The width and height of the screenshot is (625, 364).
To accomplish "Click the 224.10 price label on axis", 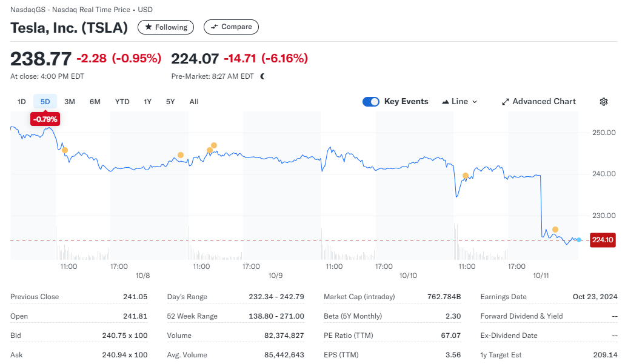I will (603, 240).
